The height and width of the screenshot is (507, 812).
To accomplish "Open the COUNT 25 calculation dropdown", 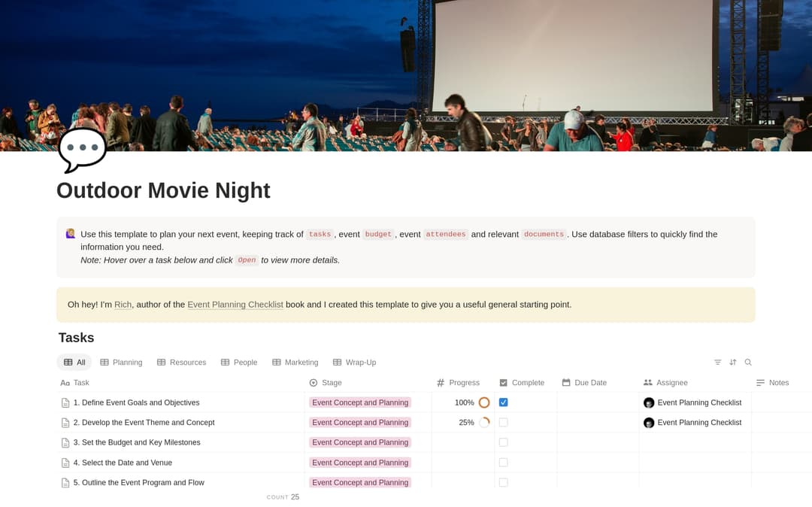I will click(x=283, y=497).
